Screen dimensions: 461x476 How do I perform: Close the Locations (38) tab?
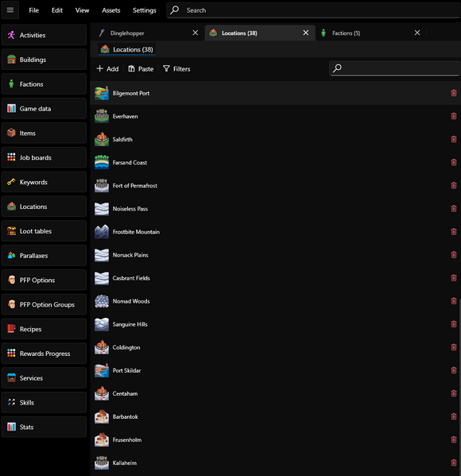pyautogui.click(x=306, y=33)
